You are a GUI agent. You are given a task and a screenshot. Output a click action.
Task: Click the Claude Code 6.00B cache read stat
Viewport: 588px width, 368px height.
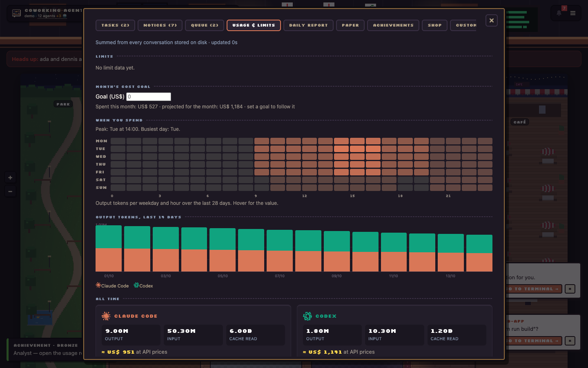pyautogui.click(x=255, y=334)
